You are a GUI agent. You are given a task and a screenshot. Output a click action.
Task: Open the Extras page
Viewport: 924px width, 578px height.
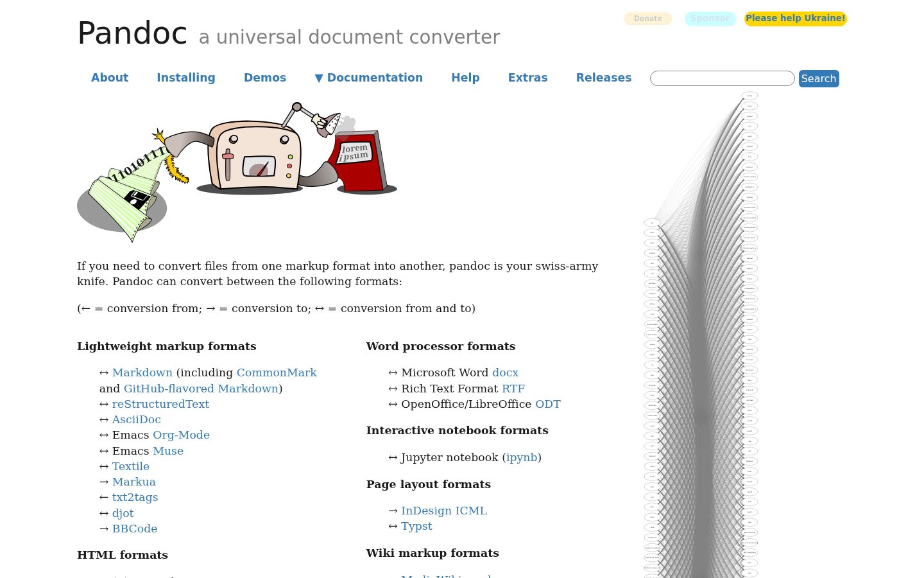pyautogui.click(x=528, y=78)
